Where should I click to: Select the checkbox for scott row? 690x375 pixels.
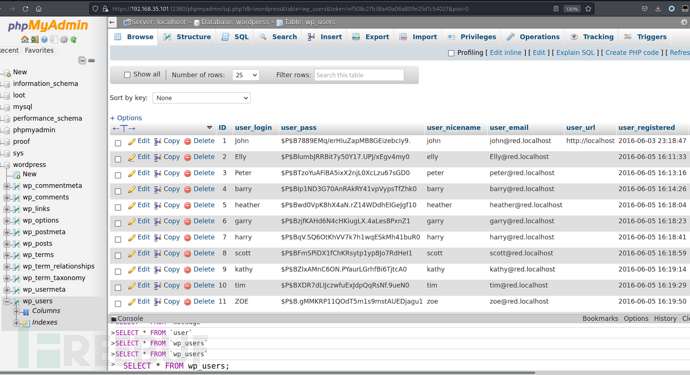click(118, 255)
